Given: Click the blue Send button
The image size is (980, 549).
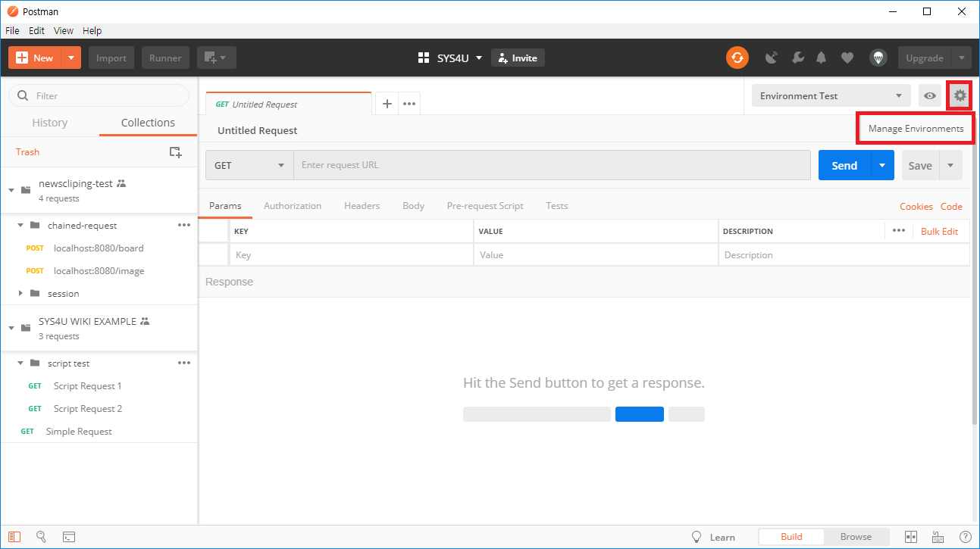Looking at the screenshot, I should (x=844, y=165).
